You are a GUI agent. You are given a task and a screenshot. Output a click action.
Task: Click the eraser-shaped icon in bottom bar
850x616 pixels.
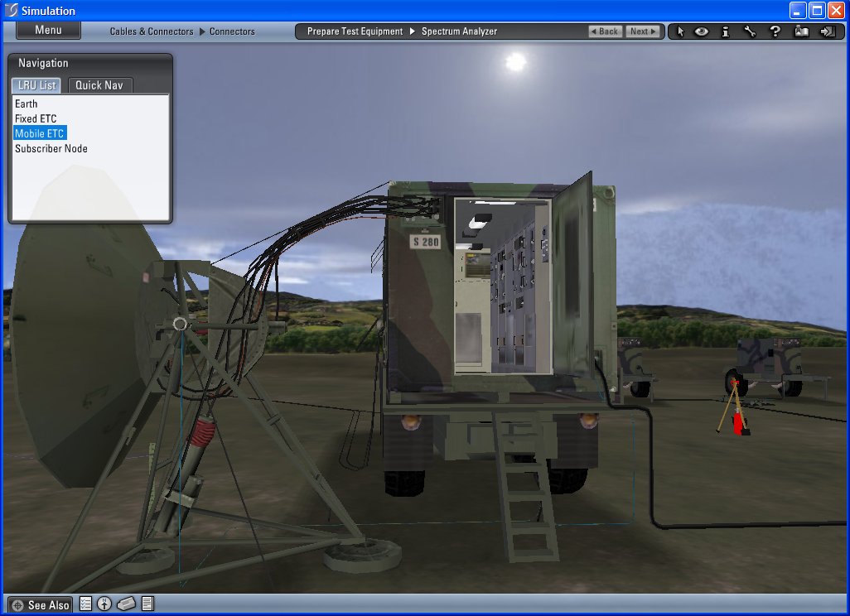pos(126,604)
